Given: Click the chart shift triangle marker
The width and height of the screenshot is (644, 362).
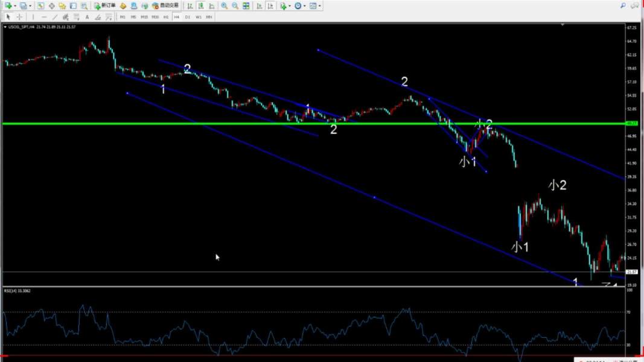Looking at the screenshot, I should pyautogui.click(x=563, y=26).
